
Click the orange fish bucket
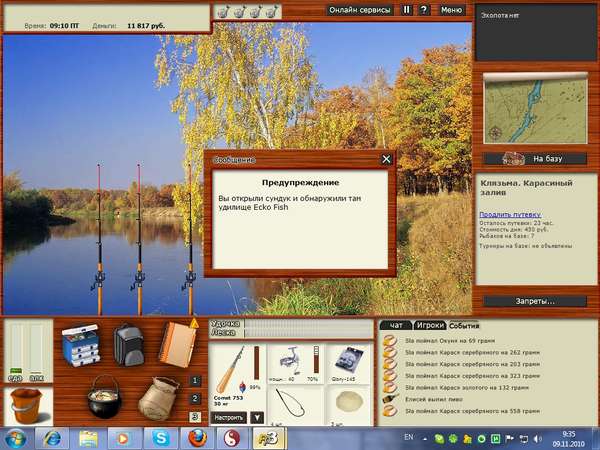(26, 405)
